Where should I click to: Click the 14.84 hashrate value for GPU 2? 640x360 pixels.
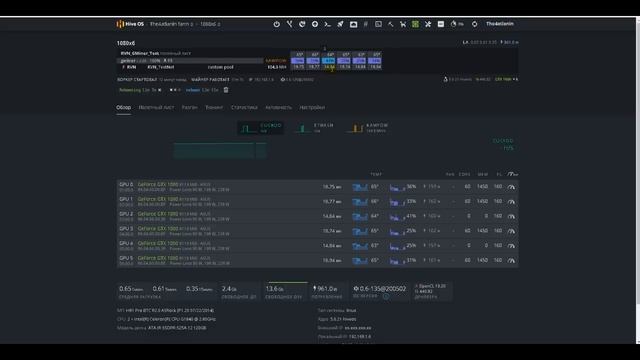(331, 216)
